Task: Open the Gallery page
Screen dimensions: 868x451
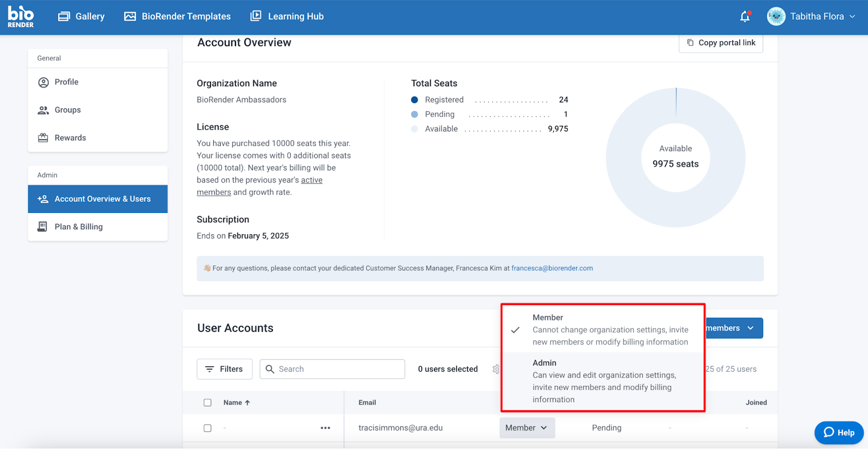Action: [81, 17]
